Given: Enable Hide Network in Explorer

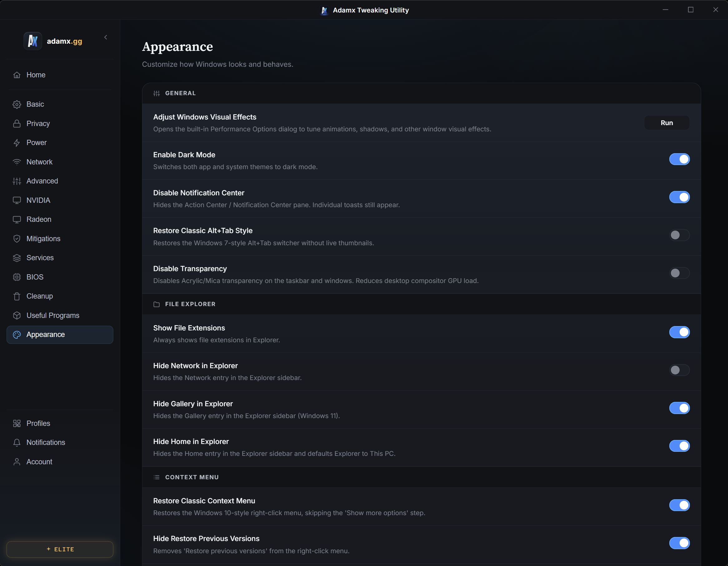Looking at the screenshot, I should tap(679, 370).
